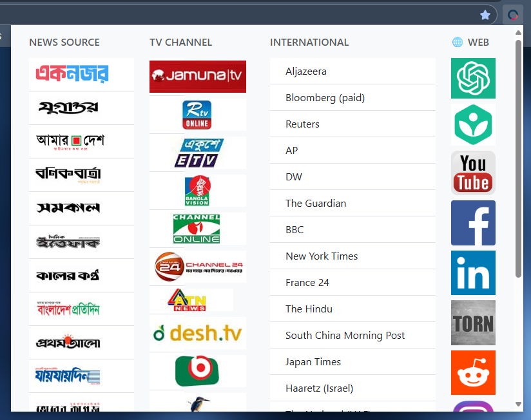Open the ChatGPT web shortcut
Image resolution: width=531 pixels, height=420 pixels.
473,78
